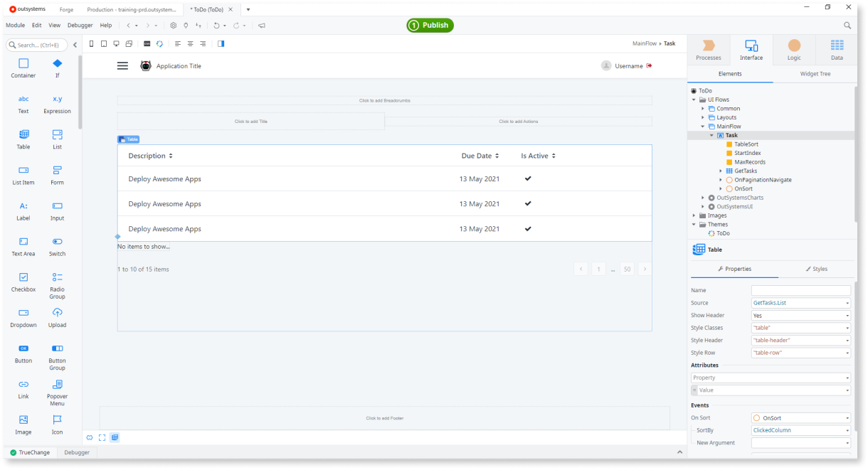Pick the Checkbox widget from toolbox
This screenshot has height=470, width=868.
click(23, 277)
